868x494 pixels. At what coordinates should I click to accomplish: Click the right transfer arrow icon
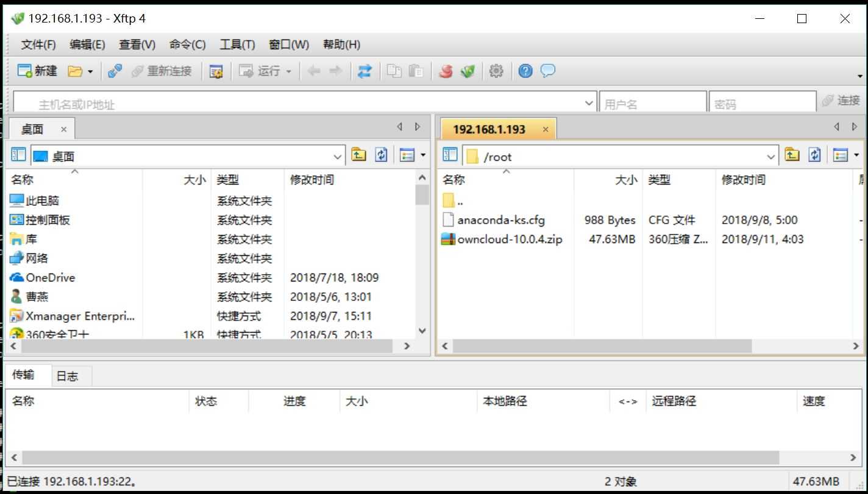(335, 71)
